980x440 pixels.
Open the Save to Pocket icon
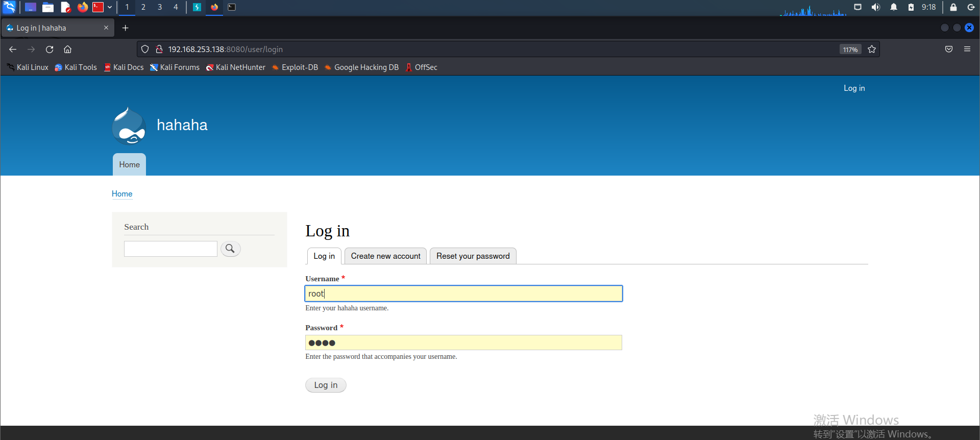949,49
